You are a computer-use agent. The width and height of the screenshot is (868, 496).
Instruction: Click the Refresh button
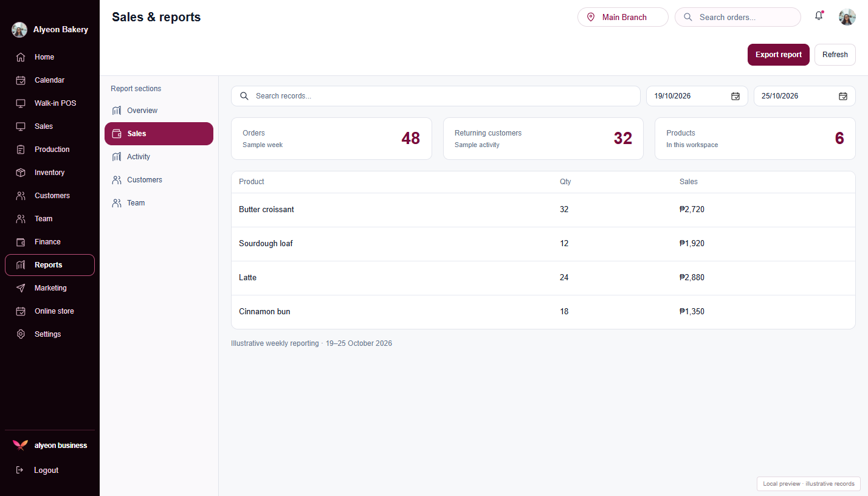point(835,55)
